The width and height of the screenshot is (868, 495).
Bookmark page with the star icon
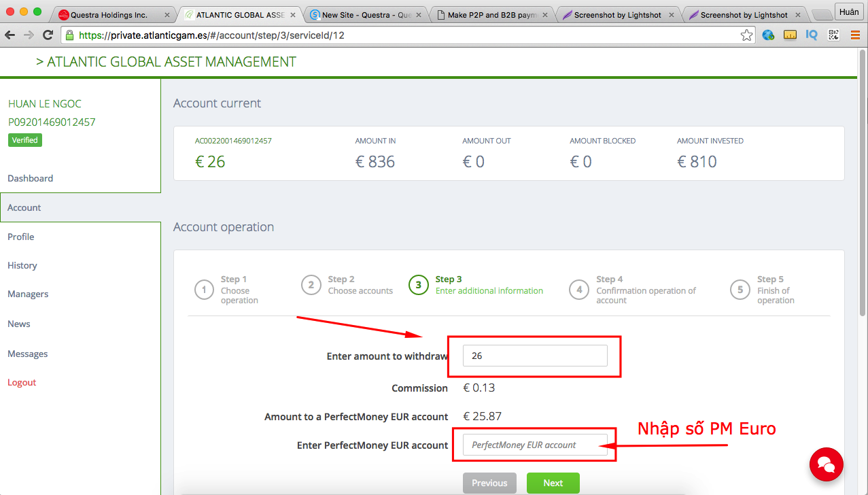[x=746, y=35]
